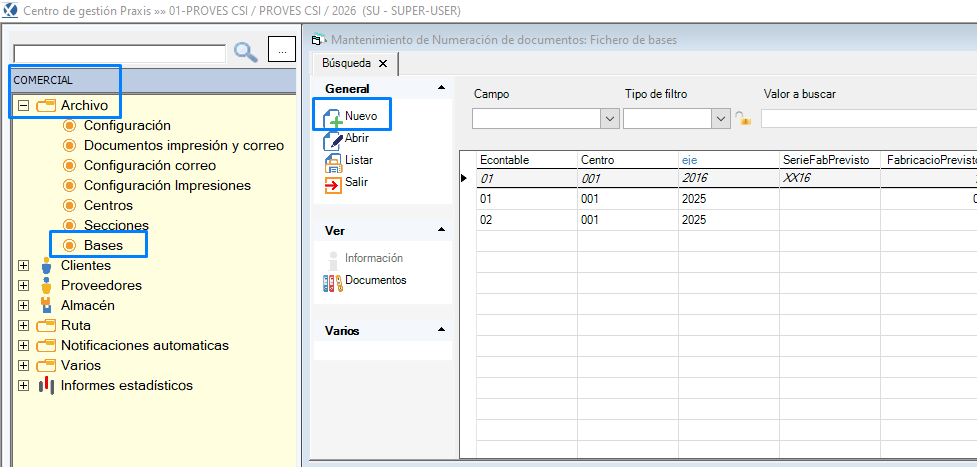
Task: Click the Información icon in Ver
Action: [333, 259]
